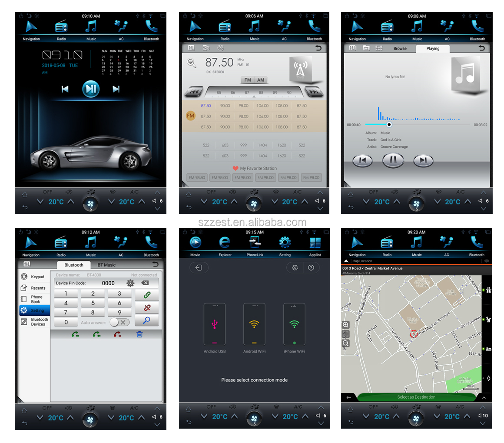Select the BT Music tab
This screenshot has width=504, height=443.
[x=106, y=265]
